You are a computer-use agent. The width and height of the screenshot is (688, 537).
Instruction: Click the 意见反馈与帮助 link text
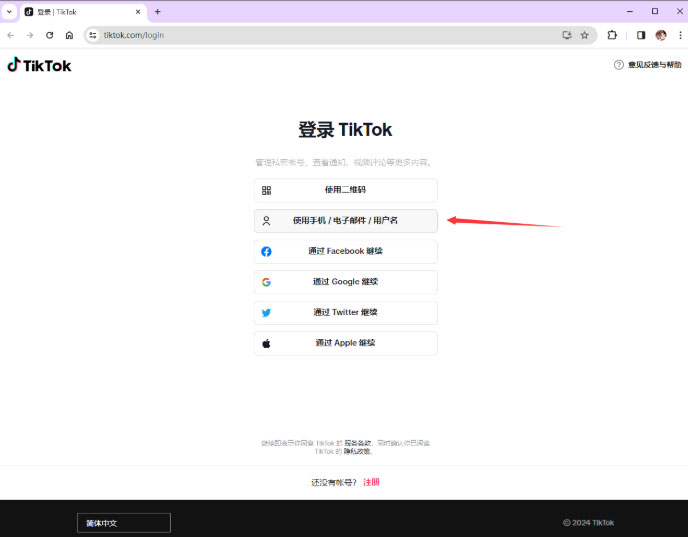click(654, 65)
